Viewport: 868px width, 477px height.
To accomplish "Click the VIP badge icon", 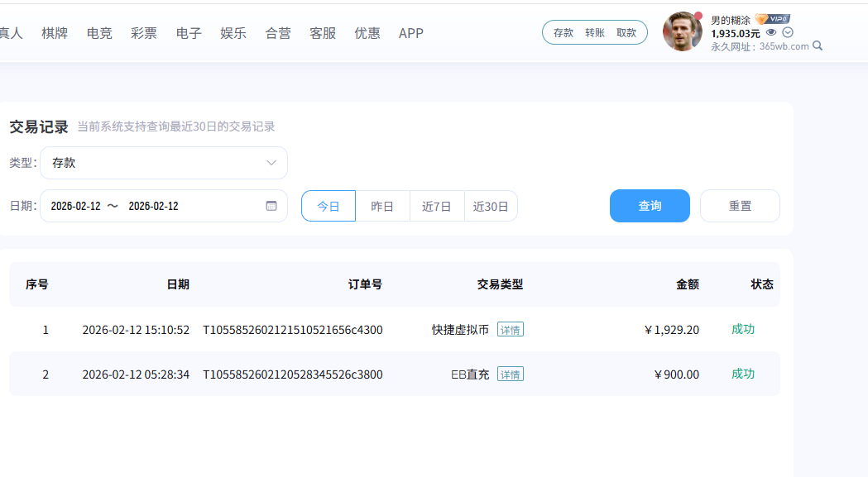I will coord(772,19).
